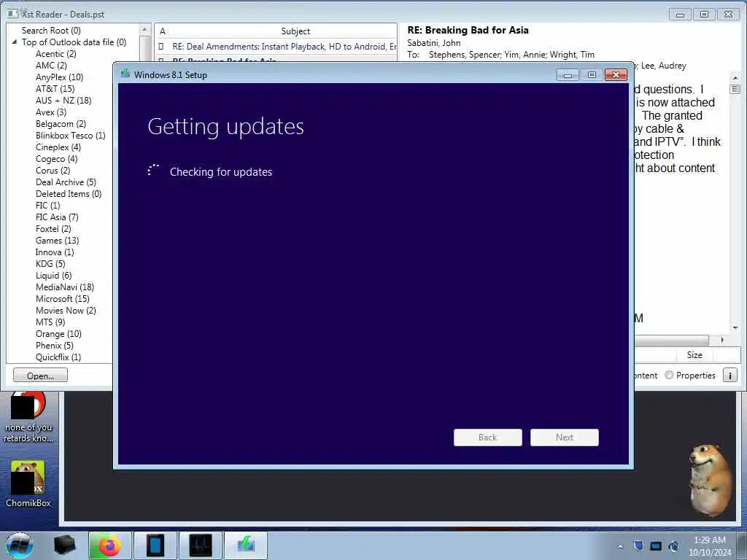The height and width of the screenshot is (560, 747).
Task: Open the blue tablet taskbar app
Action: coord(155,545)
